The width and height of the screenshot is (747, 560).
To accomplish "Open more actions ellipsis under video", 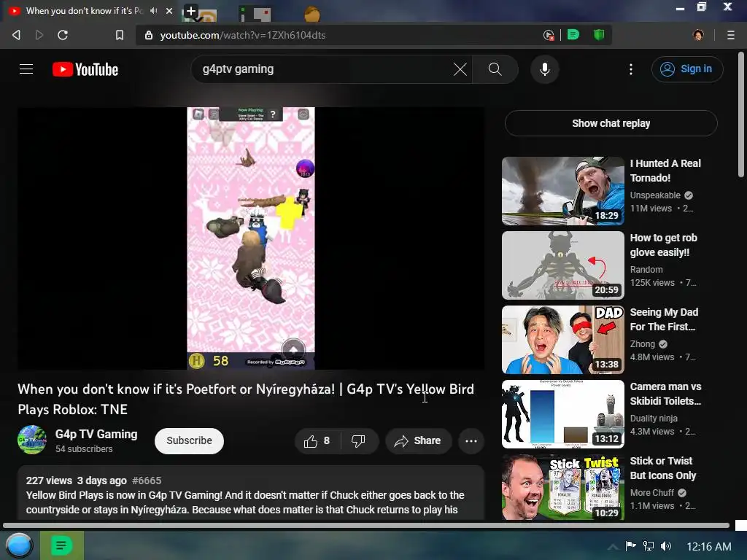I will (471, 441).
